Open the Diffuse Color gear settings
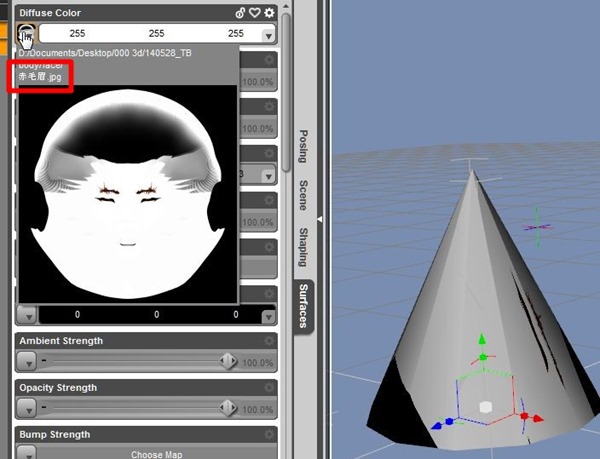 click(269, 13)
